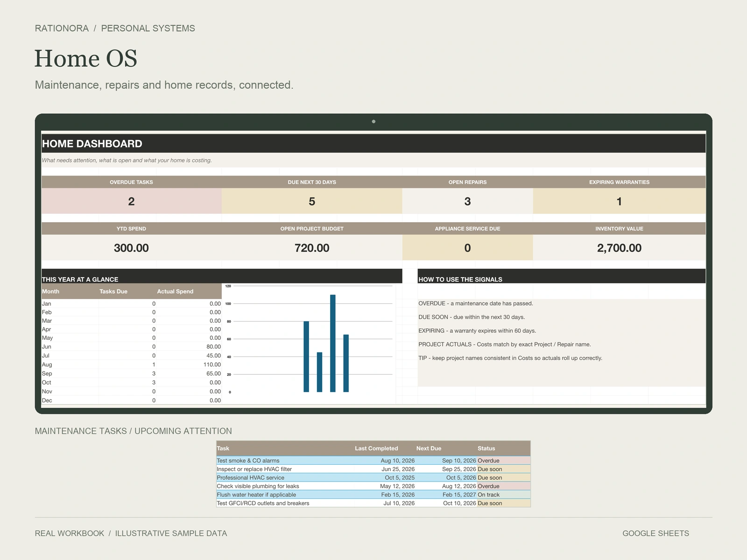Screen dimensions: 747x560
Task: Select the OPEN PROJECT BUDGET header
Action: 312,229
